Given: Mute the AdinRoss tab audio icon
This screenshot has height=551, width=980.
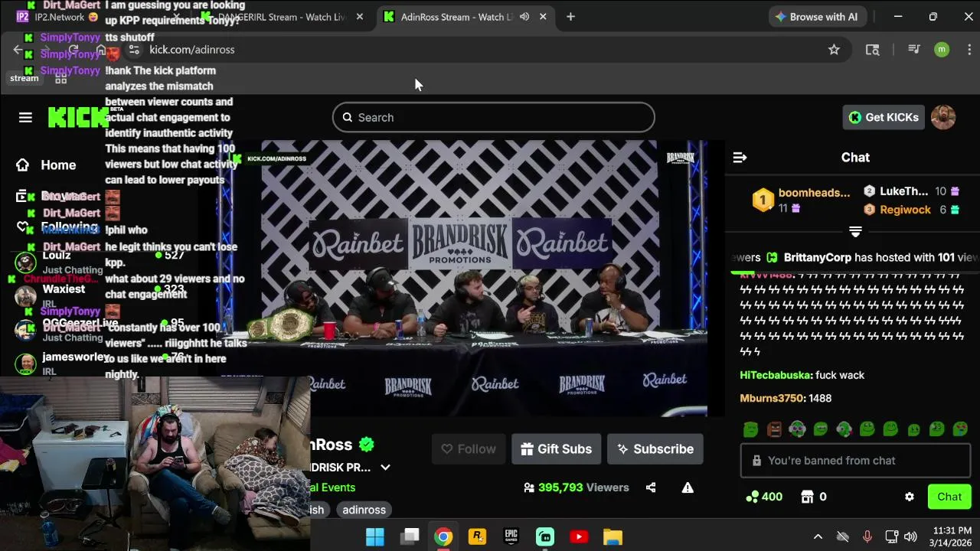Looking at the screenshot, I should [524, 17].
